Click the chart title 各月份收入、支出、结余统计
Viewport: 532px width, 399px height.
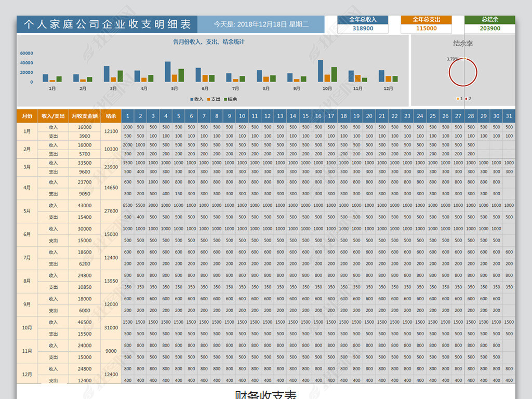tap(208, 42)
